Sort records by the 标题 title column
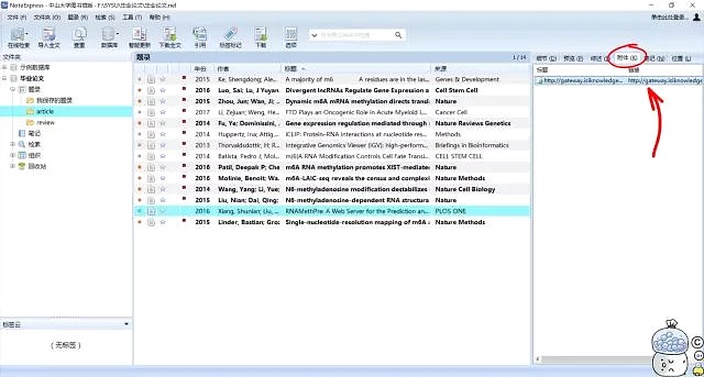This screenshot has height=377, width=704. (x=356, y=69)
